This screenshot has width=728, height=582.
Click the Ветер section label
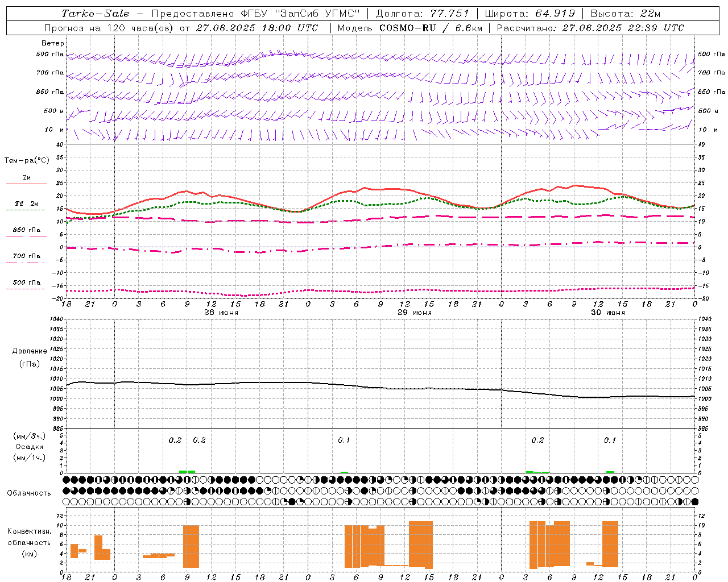coord(53,43)
